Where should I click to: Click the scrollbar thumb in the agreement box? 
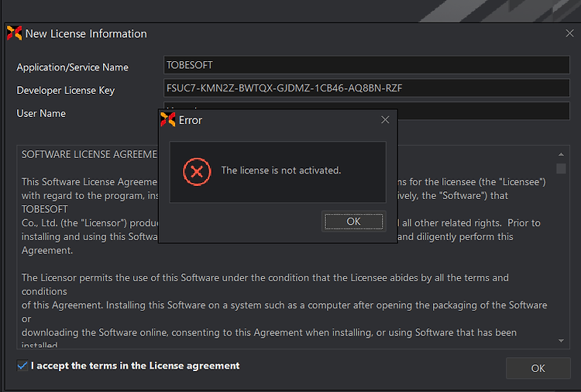tap(561, 169)
